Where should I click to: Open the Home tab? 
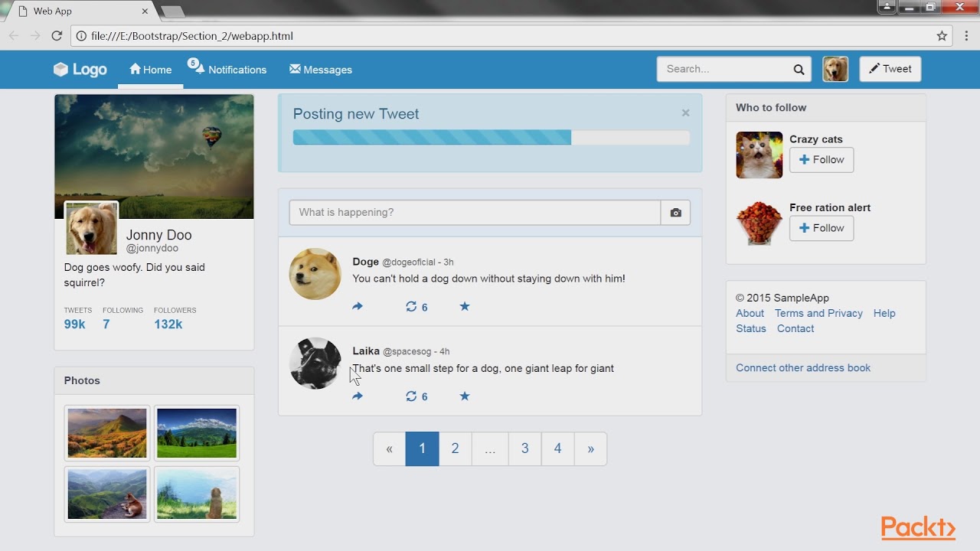151,70
